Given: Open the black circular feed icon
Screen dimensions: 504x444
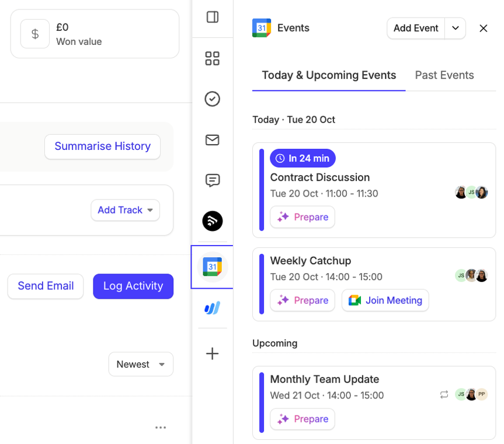Looking at the screenshot, I should click(x=212, y=221).
